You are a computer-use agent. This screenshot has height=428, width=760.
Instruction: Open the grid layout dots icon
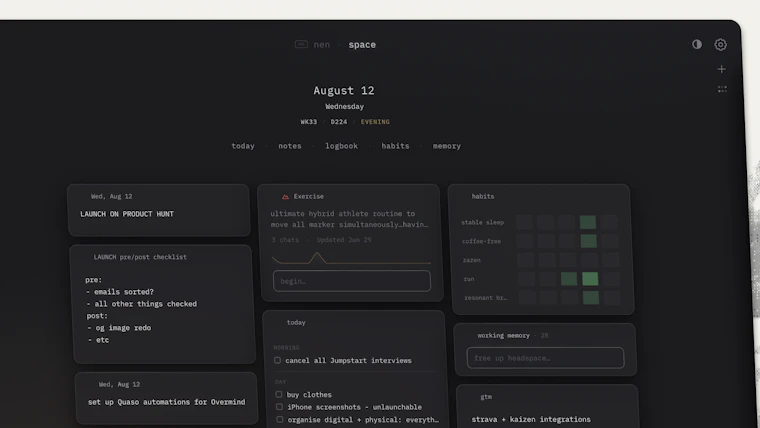tap(722, 89)
